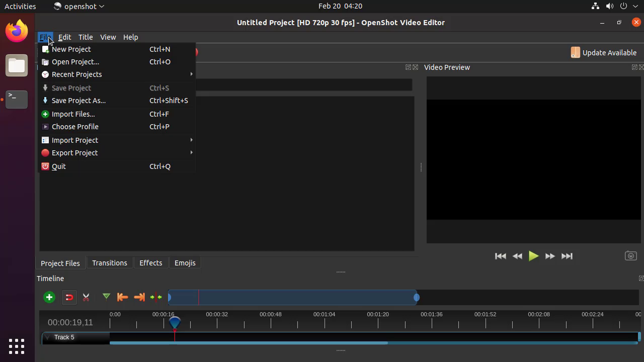The width and height of the screenshot is (644, 362).
Task: Select the Project Files tab
Action: (60, 263)
